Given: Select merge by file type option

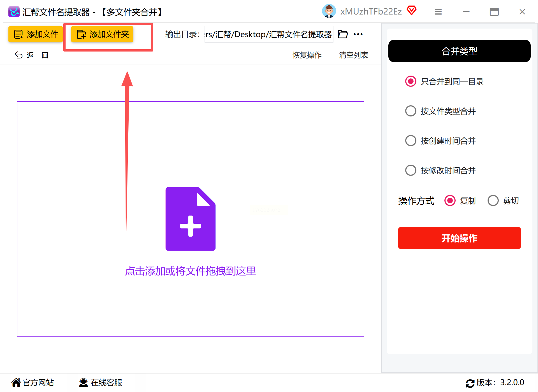Looking at the screenshot, I should click(411, 111).
